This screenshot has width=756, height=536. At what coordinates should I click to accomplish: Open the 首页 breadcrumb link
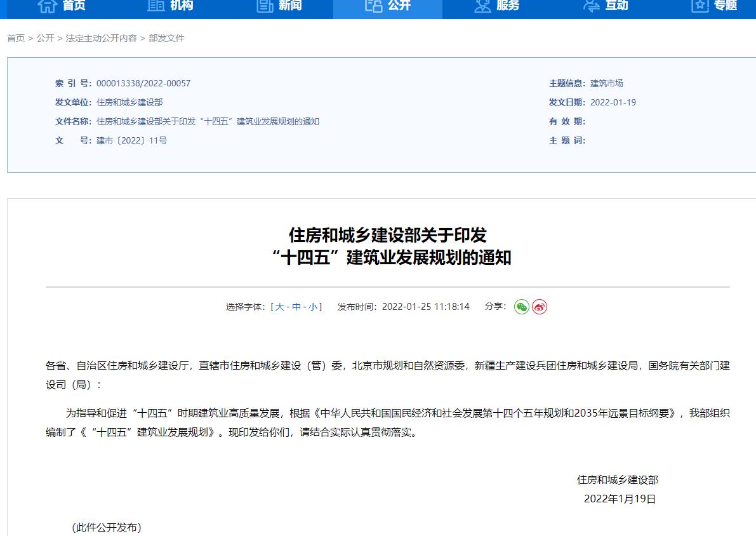click(x=16, y=38)
